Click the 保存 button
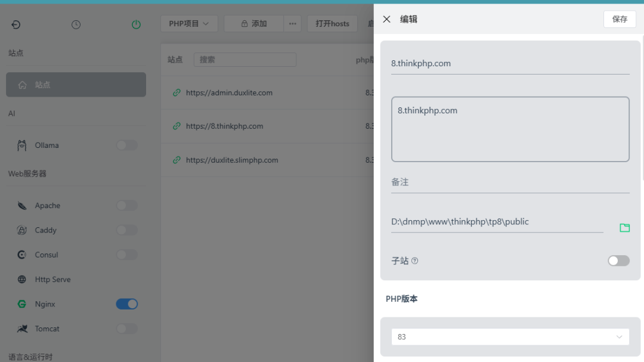Screen dimensions: 644x362 620,19
